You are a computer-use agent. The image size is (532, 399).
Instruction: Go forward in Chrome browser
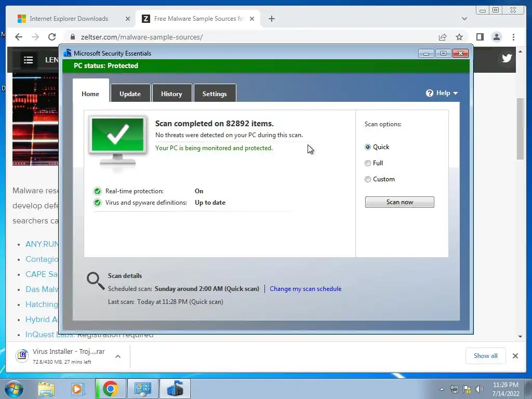tap(35, 37)
